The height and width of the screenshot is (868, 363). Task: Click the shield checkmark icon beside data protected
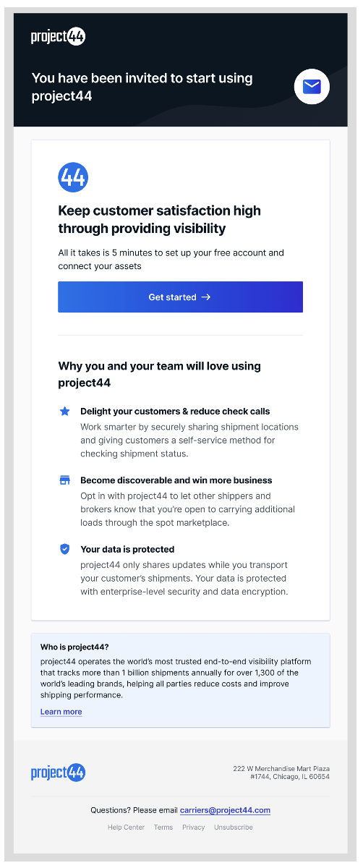[x=64, y=549]
